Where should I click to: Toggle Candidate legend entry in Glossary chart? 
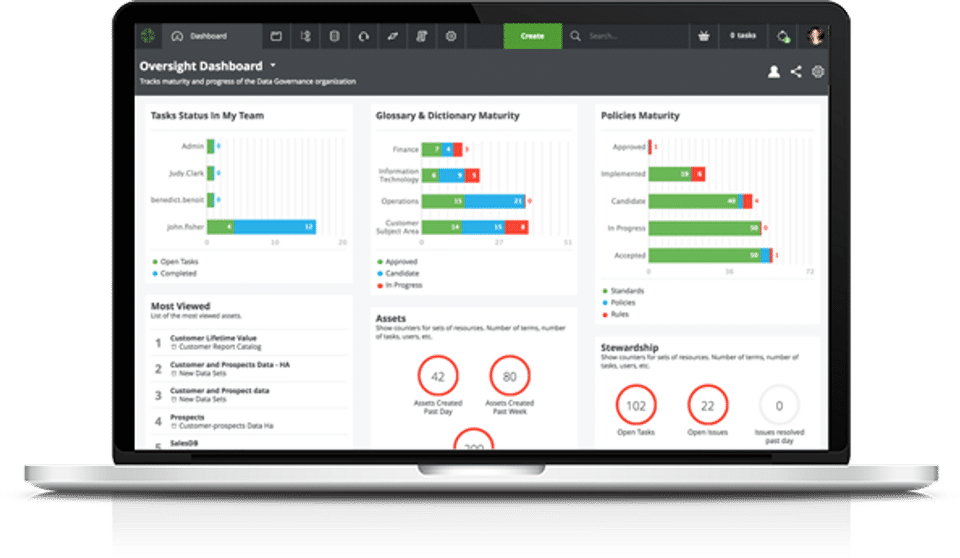point(398,273)
